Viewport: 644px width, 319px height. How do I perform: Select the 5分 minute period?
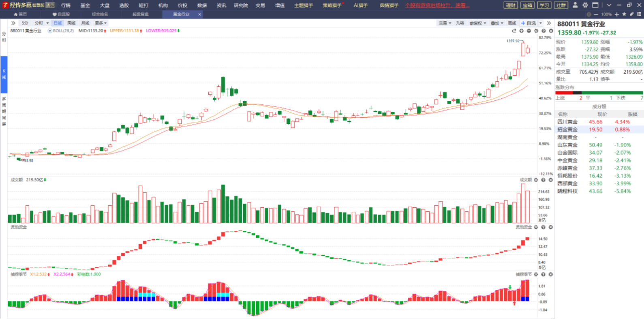coord(25,23)
